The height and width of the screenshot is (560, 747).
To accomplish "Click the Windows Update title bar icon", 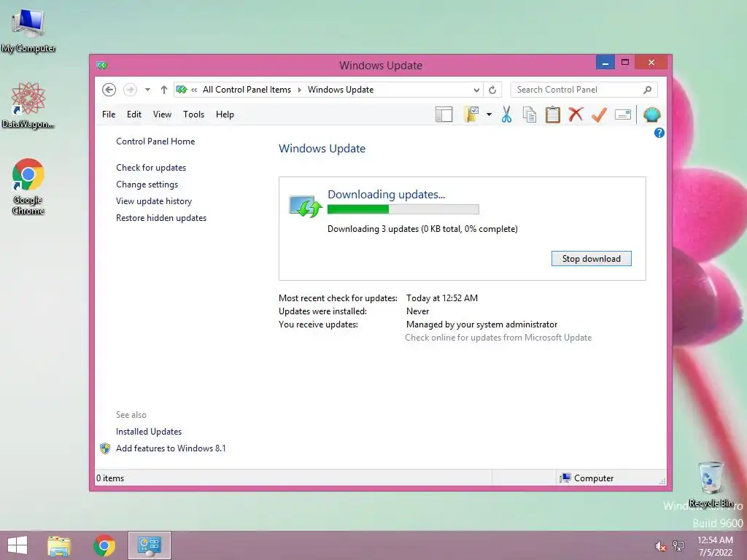I will (x=102, y=65).
